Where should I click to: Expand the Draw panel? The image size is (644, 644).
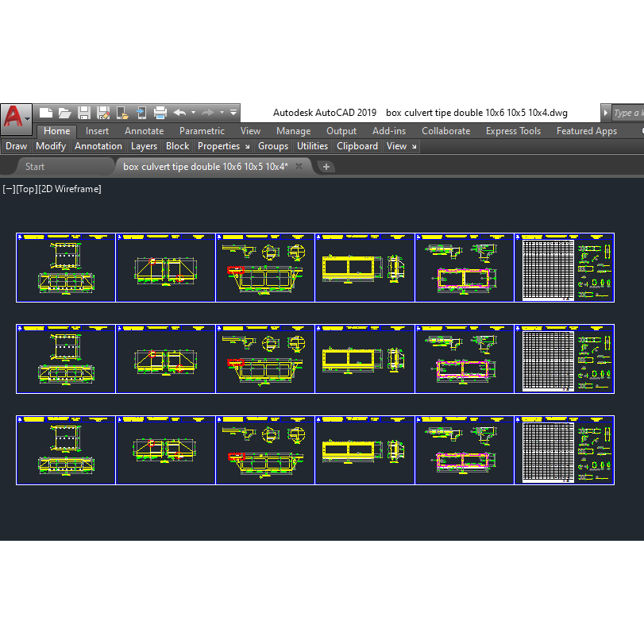pyautogui.click(x=17, y=146)
